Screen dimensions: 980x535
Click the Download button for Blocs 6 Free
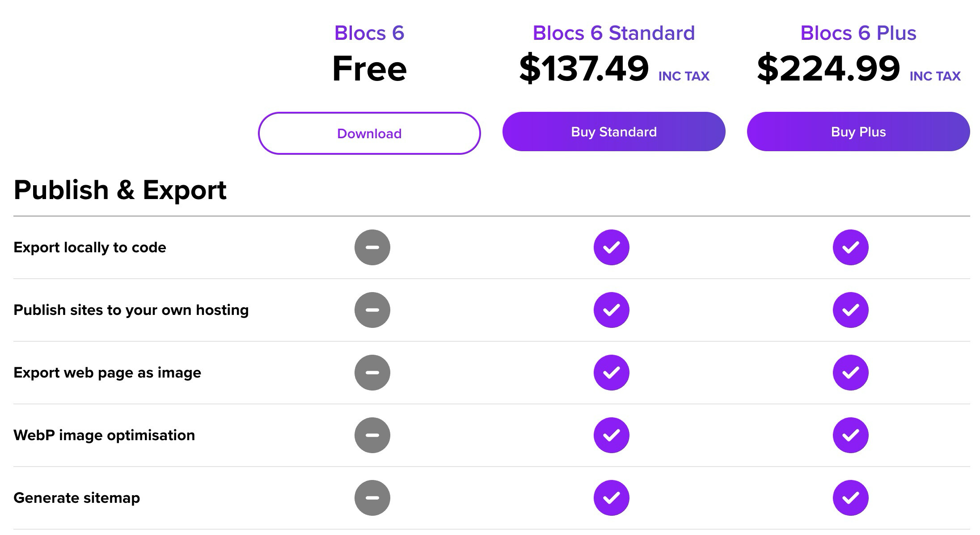pyautogui.click(x=369, y=133)
